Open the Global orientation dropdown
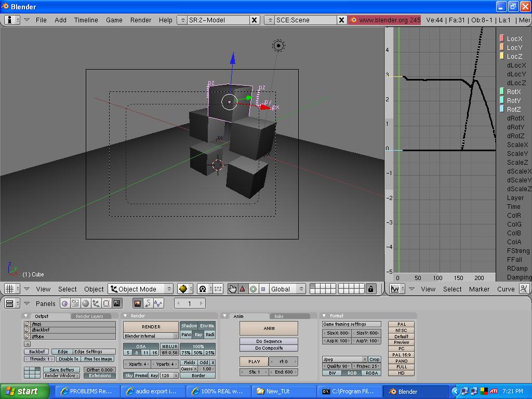 tap(287, 289)
